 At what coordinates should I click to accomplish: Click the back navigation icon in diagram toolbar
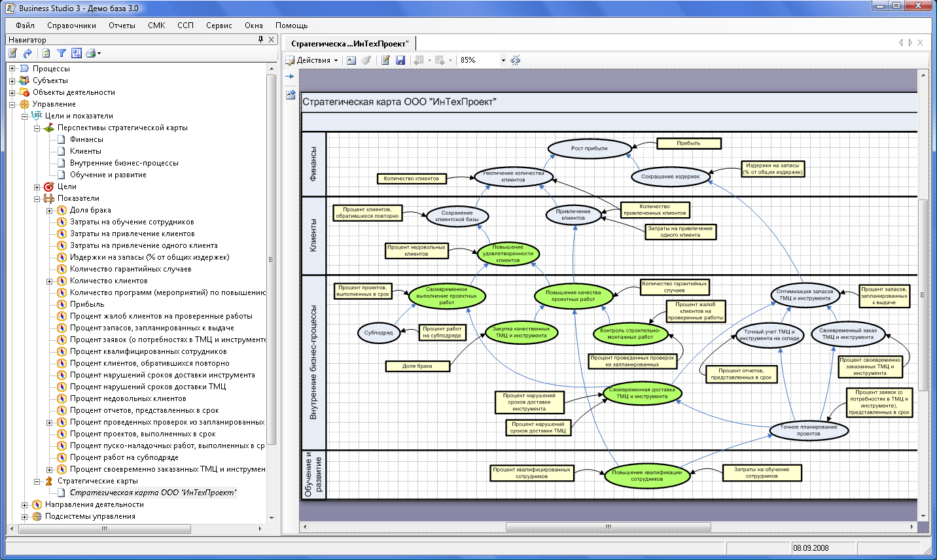click(419, 60)
